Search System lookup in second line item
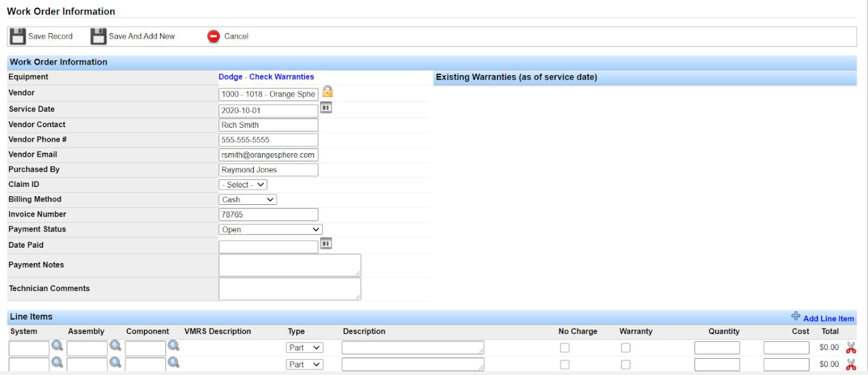The width and height of the screenshot is (868, 375). pos(57,363)
